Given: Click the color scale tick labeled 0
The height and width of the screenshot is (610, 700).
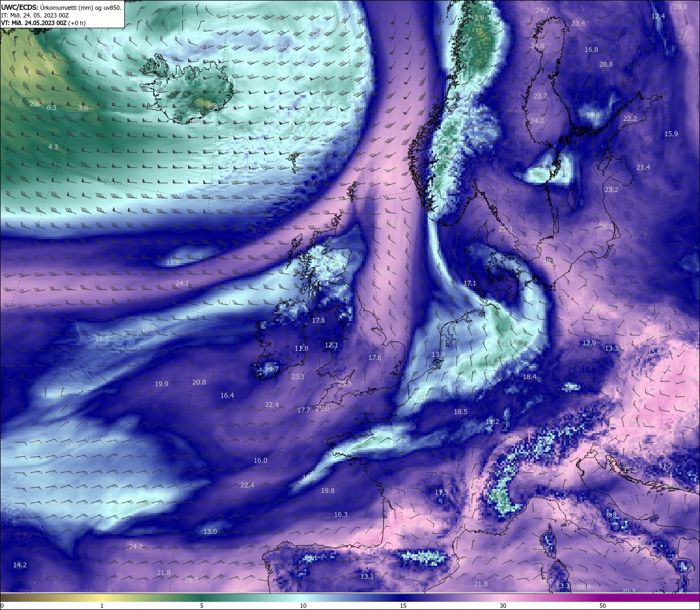Looking at the screenshot, I should pos(2,606).
